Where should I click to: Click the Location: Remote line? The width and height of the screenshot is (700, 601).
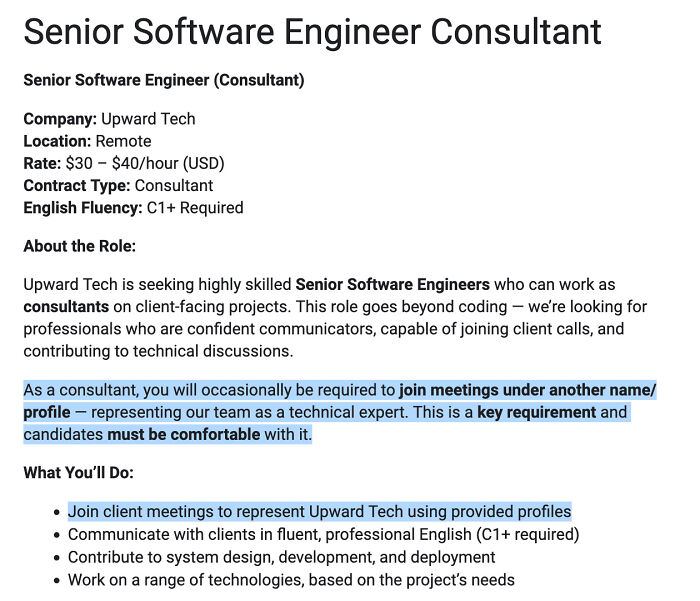pos(87,141)
